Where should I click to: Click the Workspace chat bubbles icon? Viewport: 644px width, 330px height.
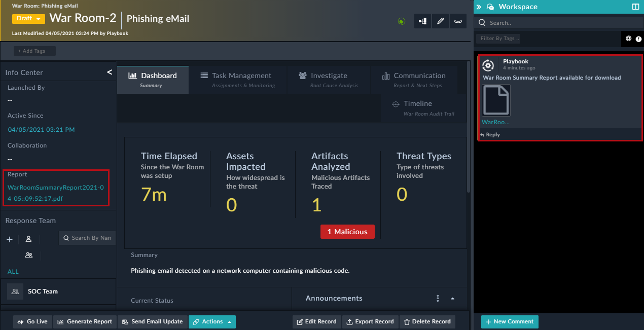[490, 7]
